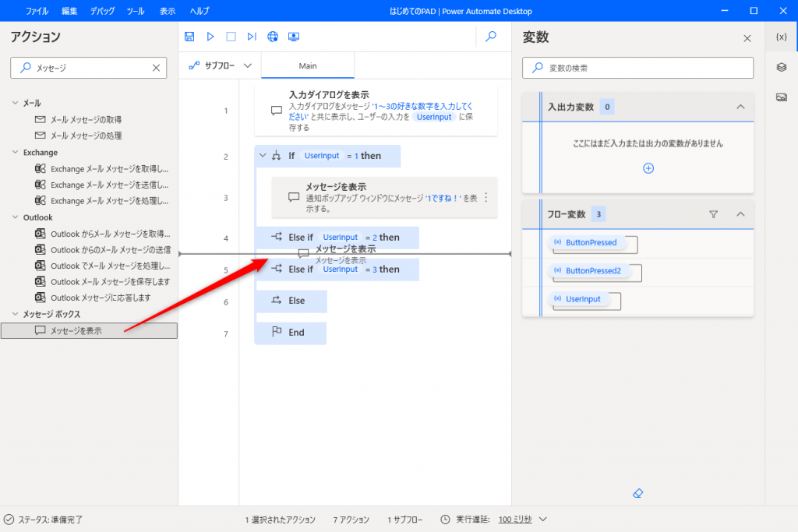Open the サブフロー dropdown
798x532 pixels.
[220, 65]
